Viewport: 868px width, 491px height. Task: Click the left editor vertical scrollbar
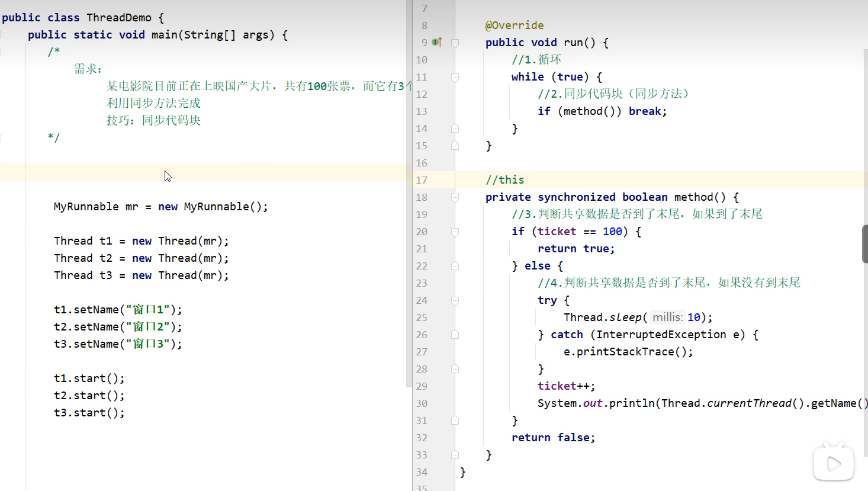coord(409,194)
